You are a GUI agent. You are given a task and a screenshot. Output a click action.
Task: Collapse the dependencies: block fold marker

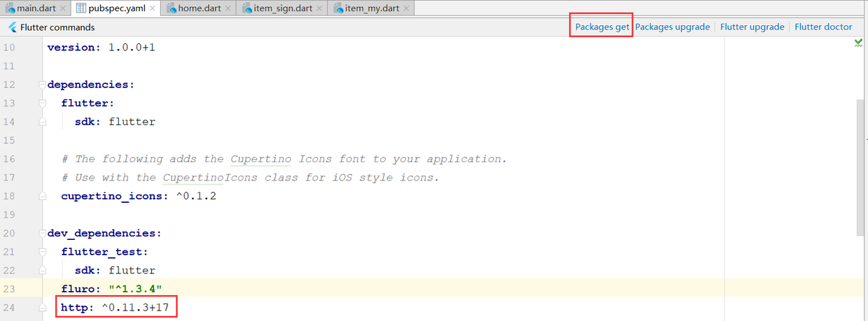click(42, 85)
